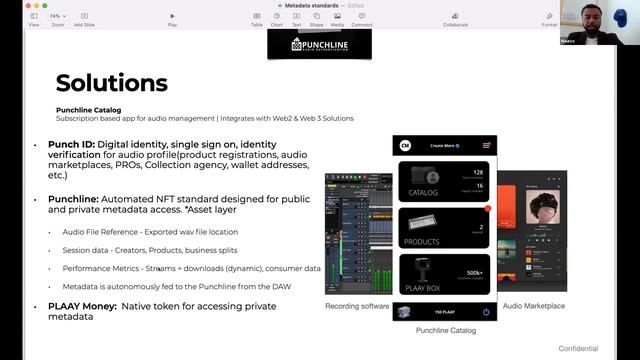
Task: Open the Zoom 74% dropdown
Action: point(58,19)
